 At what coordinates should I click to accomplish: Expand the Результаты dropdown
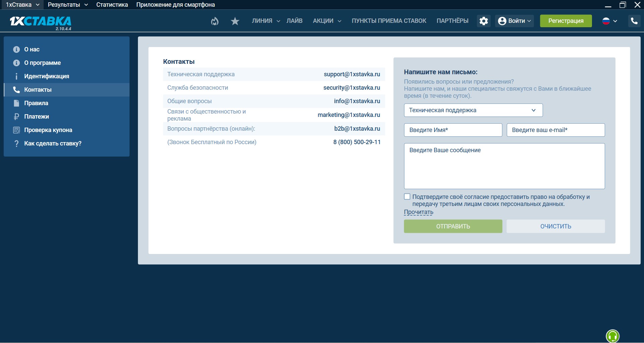click(86, 5)
